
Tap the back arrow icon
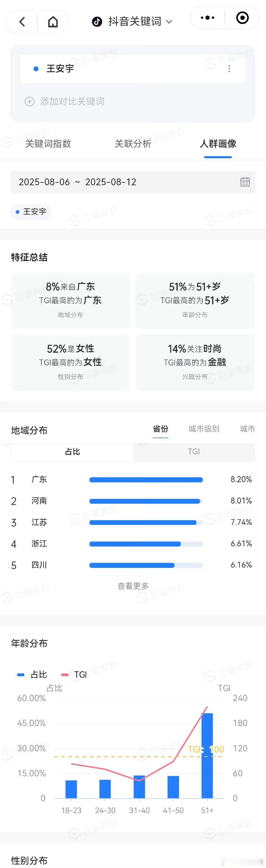(x=22, y=22)
